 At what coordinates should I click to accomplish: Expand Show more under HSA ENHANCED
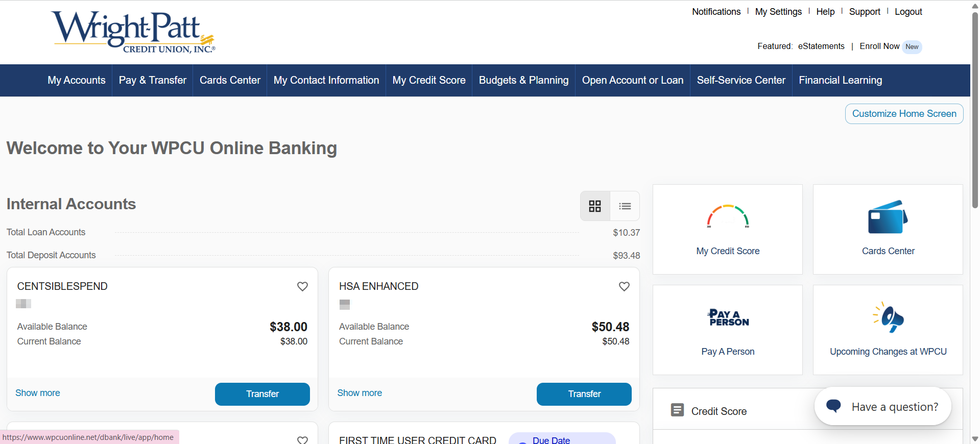click(360, 393)
